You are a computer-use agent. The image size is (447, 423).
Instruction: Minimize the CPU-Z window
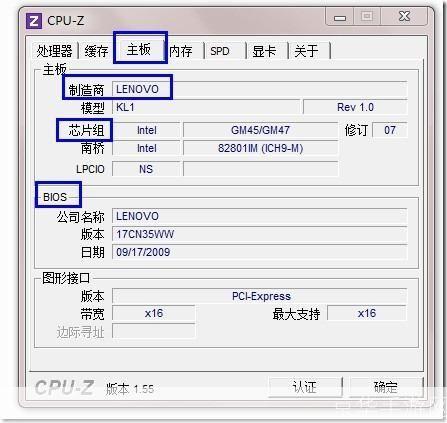coord(340,17)
